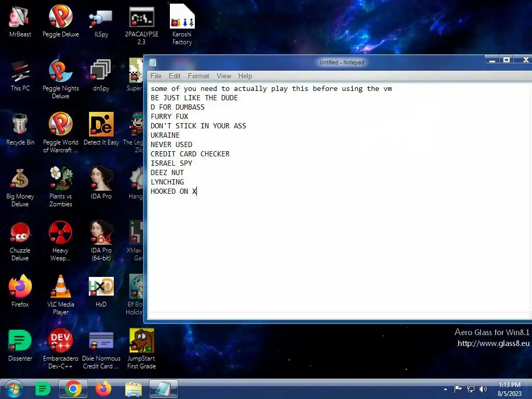This screenshot has width=532, height=399.
Task: Open the network tray icon
Action: 471,389
